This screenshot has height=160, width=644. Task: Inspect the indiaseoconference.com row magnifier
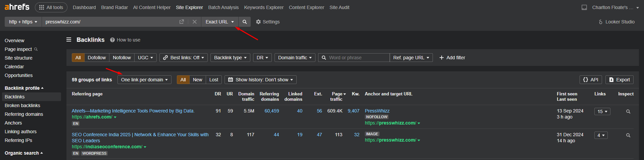point(628,136)
